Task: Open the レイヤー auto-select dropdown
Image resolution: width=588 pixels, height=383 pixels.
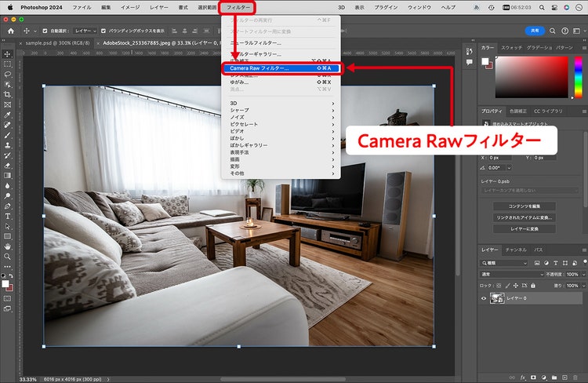Action: (x=85, y=31)
